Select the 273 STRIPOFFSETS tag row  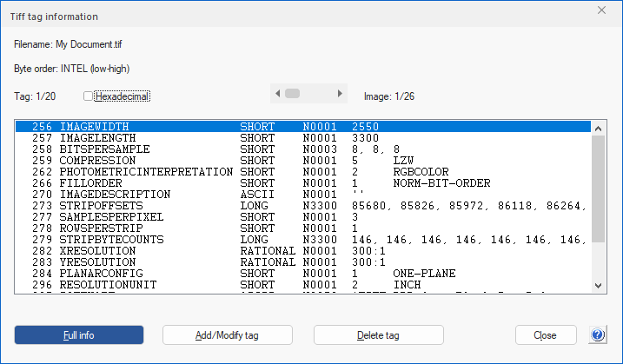[x=303, y=206]
